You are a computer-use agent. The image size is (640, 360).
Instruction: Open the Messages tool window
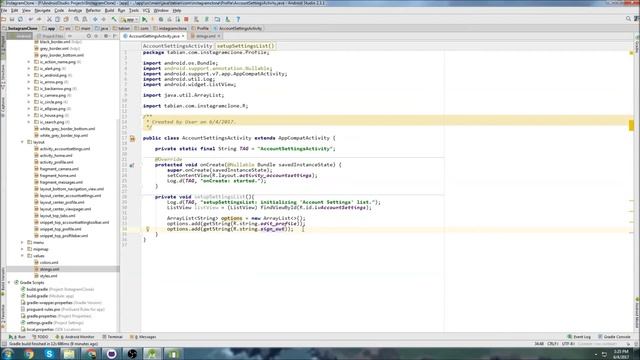click(x=143, y=337)
